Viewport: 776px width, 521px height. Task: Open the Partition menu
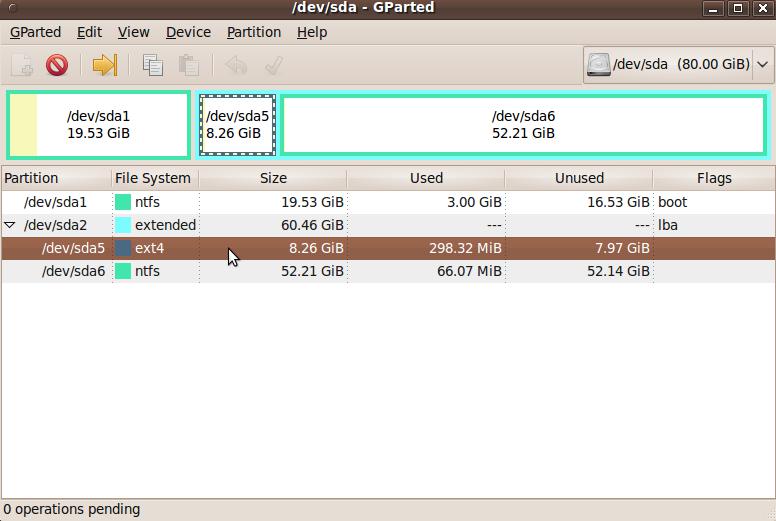[x=254, y=32]
